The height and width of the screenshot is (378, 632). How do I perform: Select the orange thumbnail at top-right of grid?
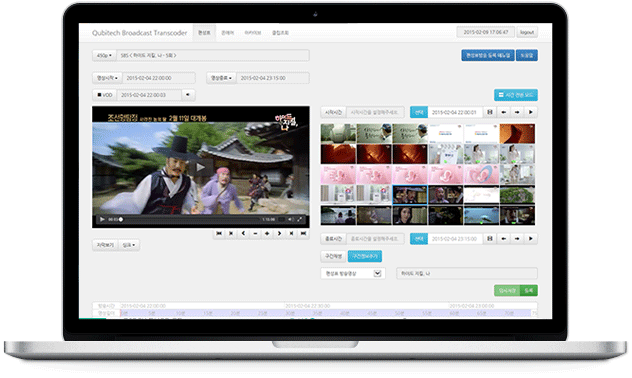point(517,134)
